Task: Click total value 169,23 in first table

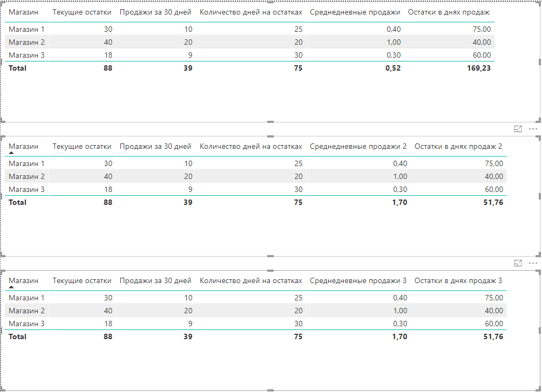Action: (479, 68)
